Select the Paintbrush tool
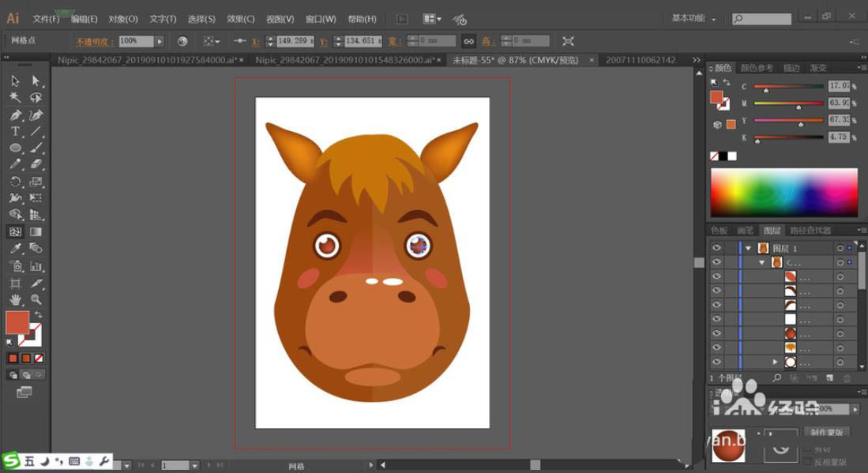868x473 pixels. click(36, 148)
